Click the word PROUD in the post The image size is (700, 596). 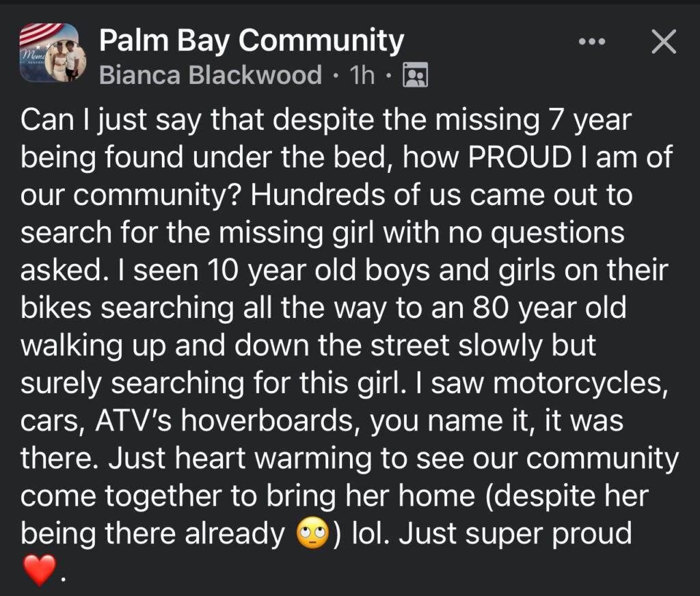(x=520, y=158)
